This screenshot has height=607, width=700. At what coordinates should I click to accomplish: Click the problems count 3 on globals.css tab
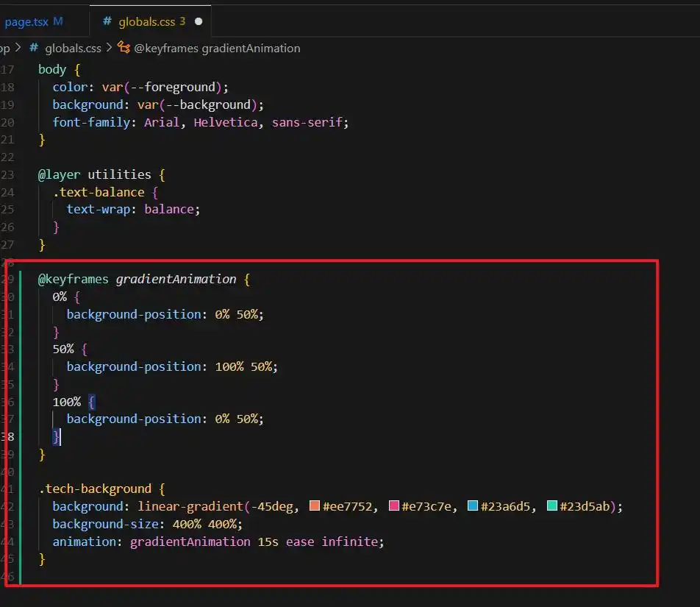pos(182,21)
